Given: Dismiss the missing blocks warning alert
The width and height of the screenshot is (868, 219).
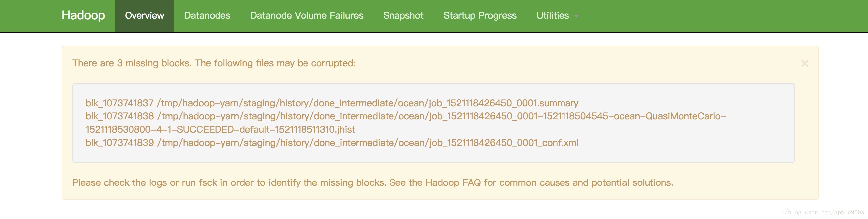Looking at the screenshot, I should [x=804, y=63].
